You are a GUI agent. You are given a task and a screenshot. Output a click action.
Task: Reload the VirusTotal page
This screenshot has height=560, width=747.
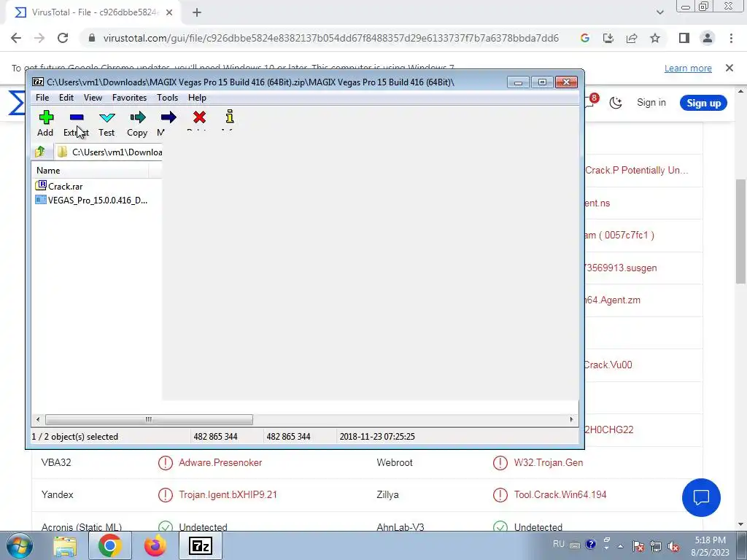click(x=63, y=38)
